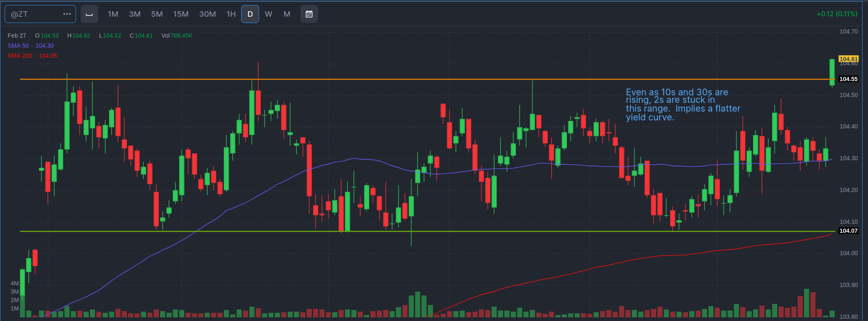Click the yellow 104.61 current price tag
This screenshot has height=321, width=868.
[x=848, y=59]
